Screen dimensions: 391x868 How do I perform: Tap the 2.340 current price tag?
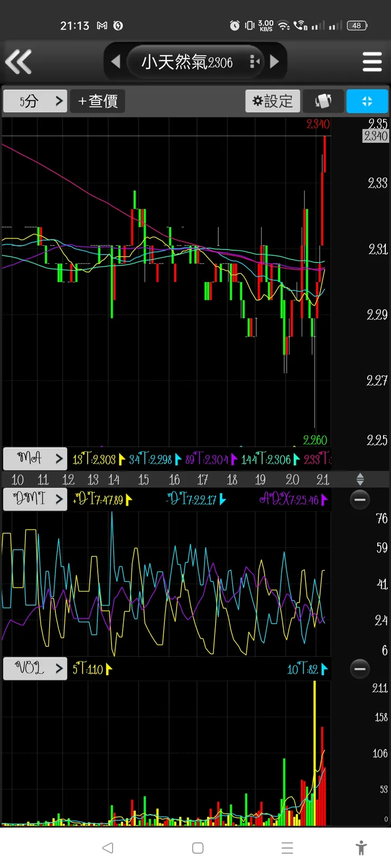(376, 136)
